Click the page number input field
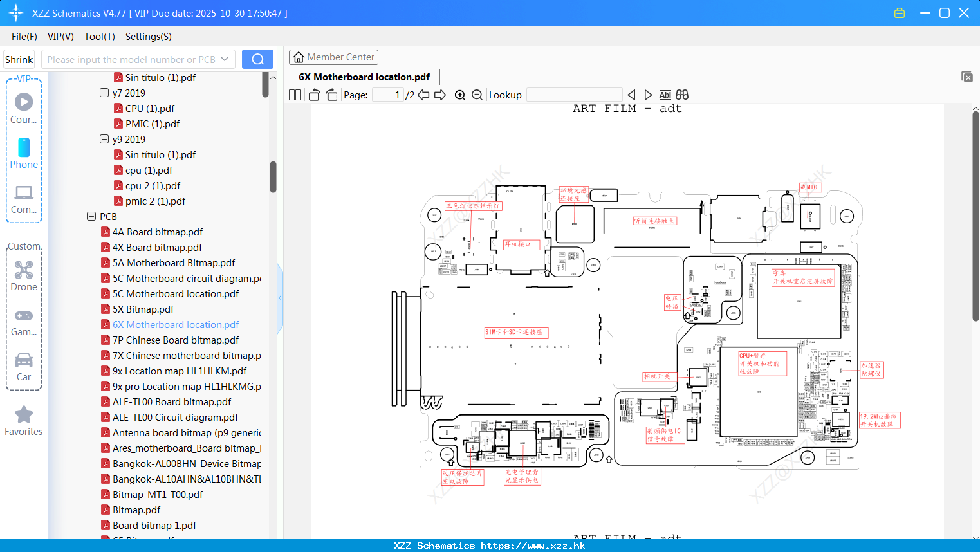This screenshot has width=980, height=552. pyautogui.click(x=388, y=95)
